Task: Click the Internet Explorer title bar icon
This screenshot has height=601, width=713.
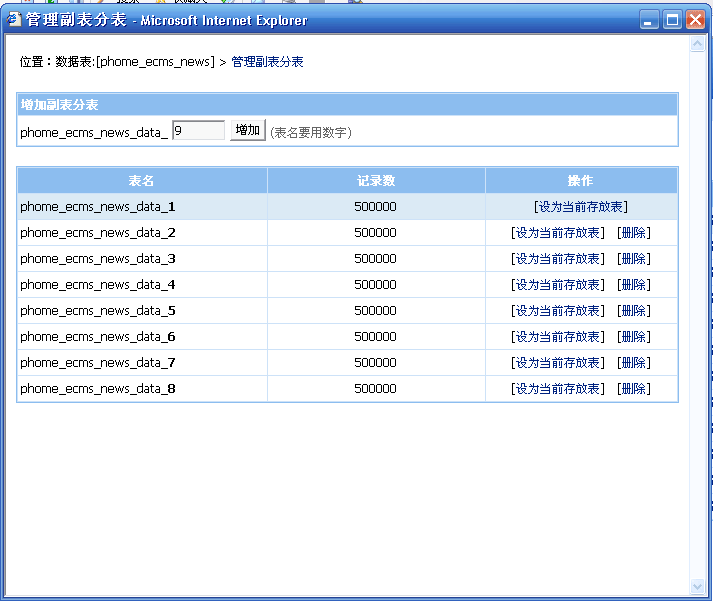Action: click(14, 19)
